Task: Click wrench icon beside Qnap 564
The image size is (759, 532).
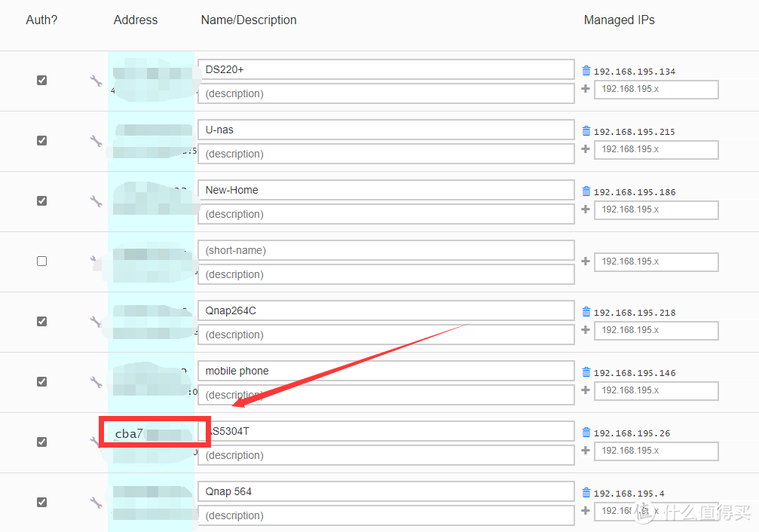Action: (x=96, y=503)
